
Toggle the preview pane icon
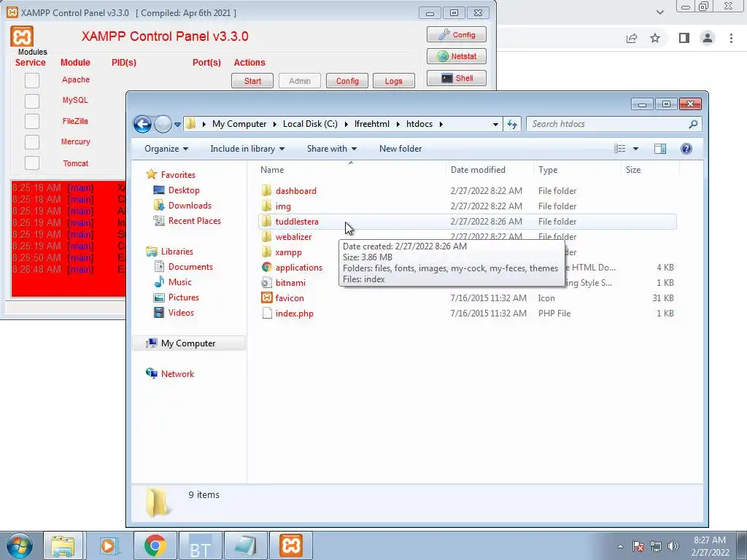coord(659,149)
